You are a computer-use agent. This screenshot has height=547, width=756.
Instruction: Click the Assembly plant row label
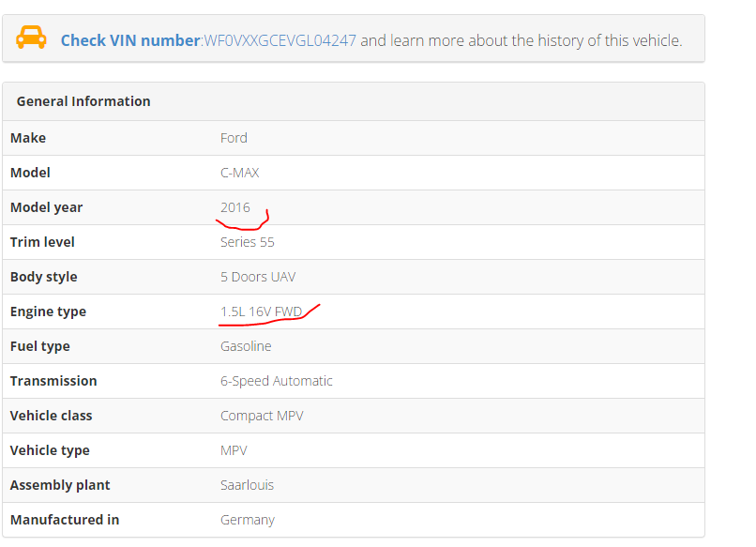click(x=60, y=485)
